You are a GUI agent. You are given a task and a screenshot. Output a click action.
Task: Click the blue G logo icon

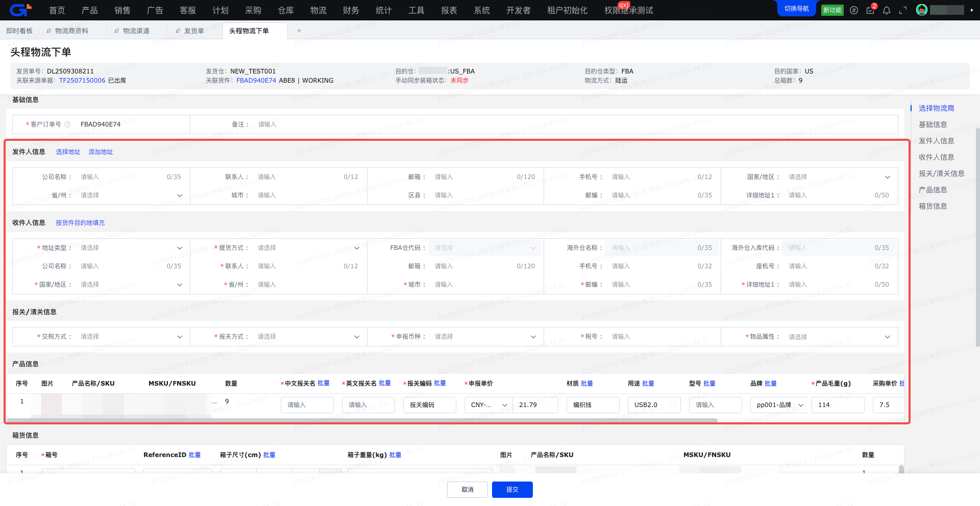click(20, 10)
